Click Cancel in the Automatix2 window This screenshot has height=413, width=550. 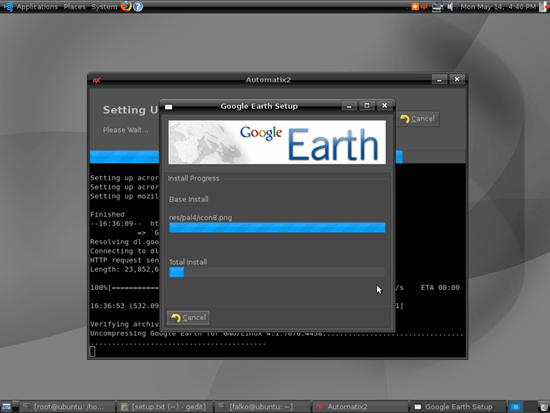pos(418,119)
